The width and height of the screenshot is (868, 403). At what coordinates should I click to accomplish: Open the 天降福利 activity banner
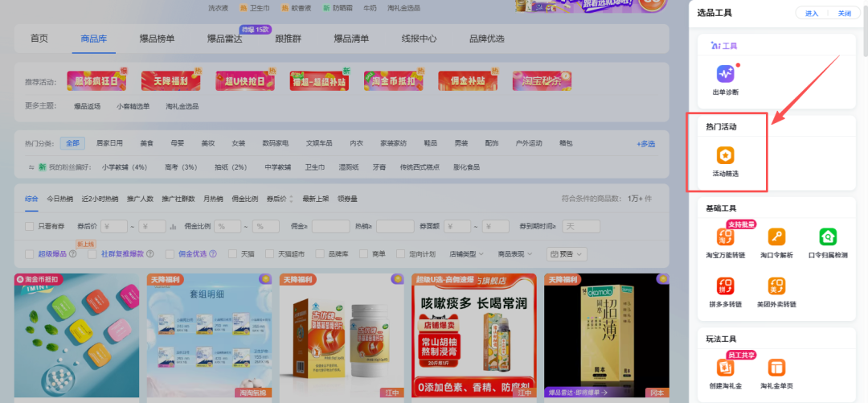pyautogui.click(x=170, y=81)
